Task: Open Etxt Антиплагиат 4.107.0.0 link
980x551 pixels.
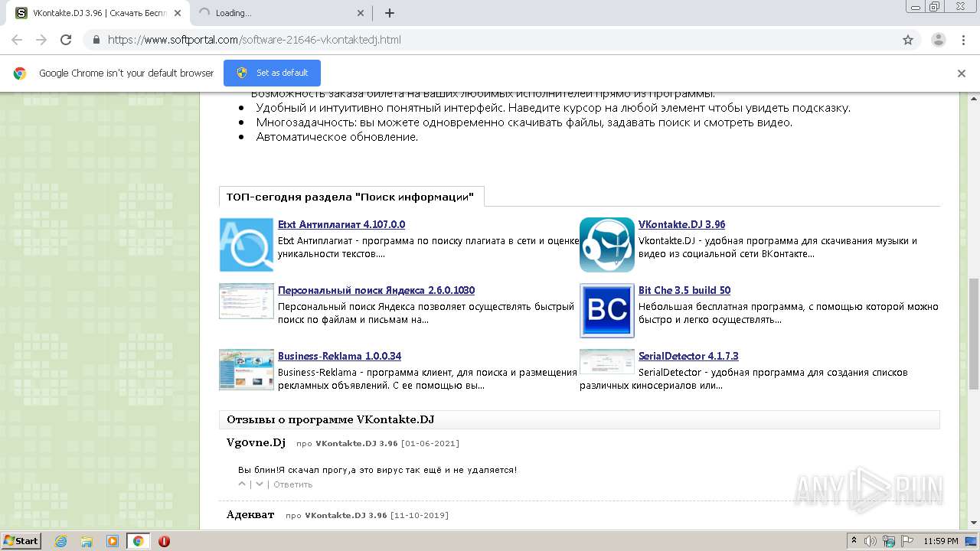Action: point(341,225)
